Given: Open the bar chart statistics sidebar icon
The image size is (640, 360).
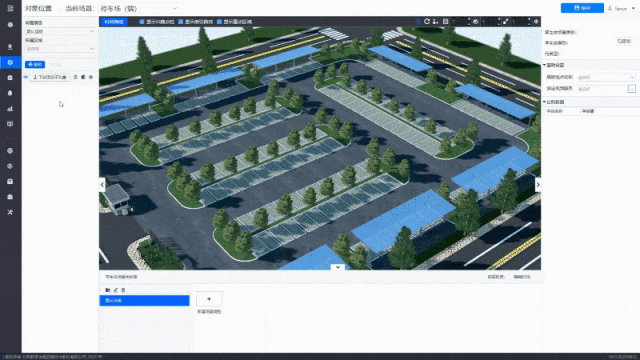Looking at the screenshot, I should [x=10, y=109].
